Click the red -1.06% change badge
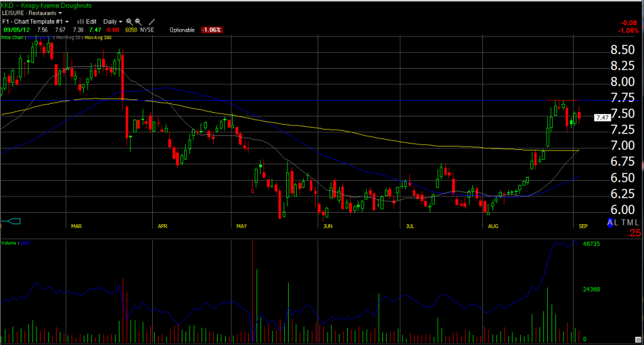 (211, 30)
